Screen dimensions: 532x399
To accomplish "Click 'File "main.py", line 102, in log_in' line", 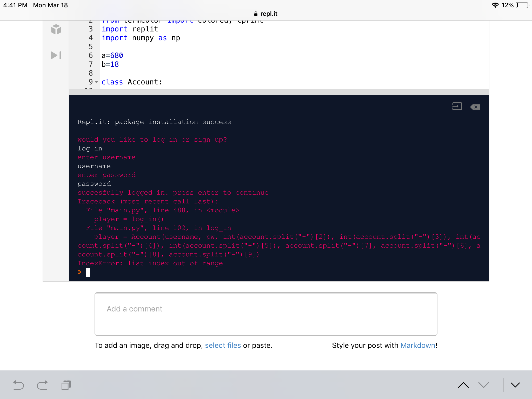I will 158,228.
